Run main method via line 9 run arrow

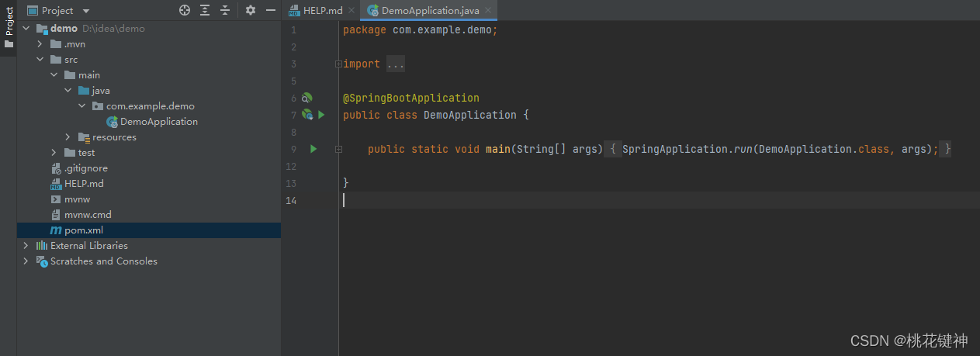[313, 149]
